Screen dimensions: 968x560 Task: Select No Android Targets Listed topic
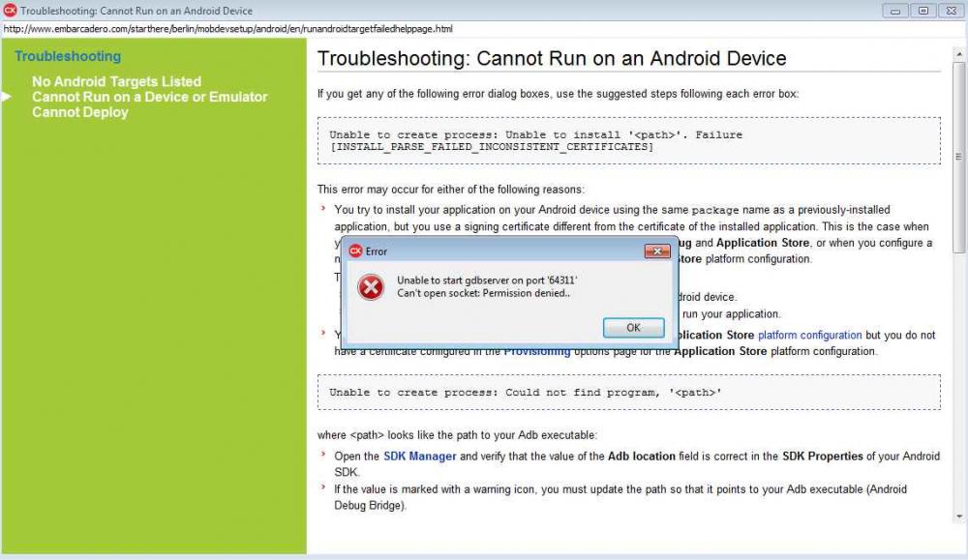[117, 81]
